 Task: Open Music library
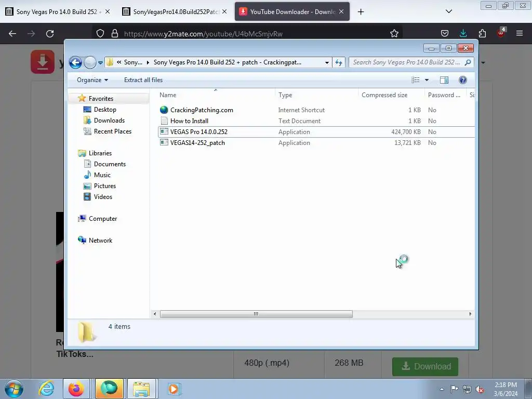coord(102,175)
